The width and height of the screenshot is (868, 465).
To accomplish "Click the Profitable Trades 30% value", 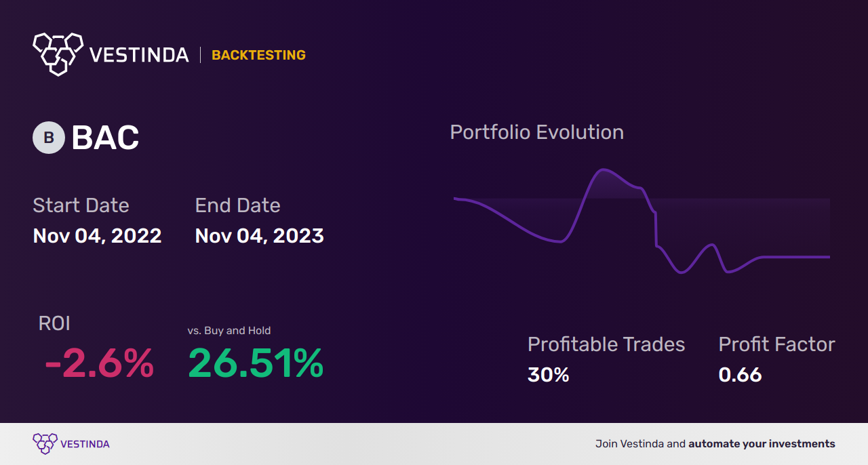I will coord(548,374).
